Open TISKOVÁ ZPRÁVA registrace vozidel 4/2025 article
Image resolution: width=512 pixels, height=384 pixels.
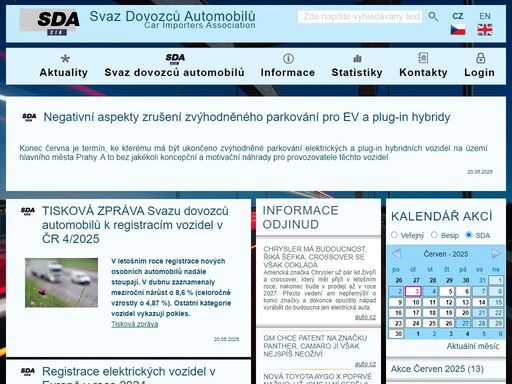point(135,225)
